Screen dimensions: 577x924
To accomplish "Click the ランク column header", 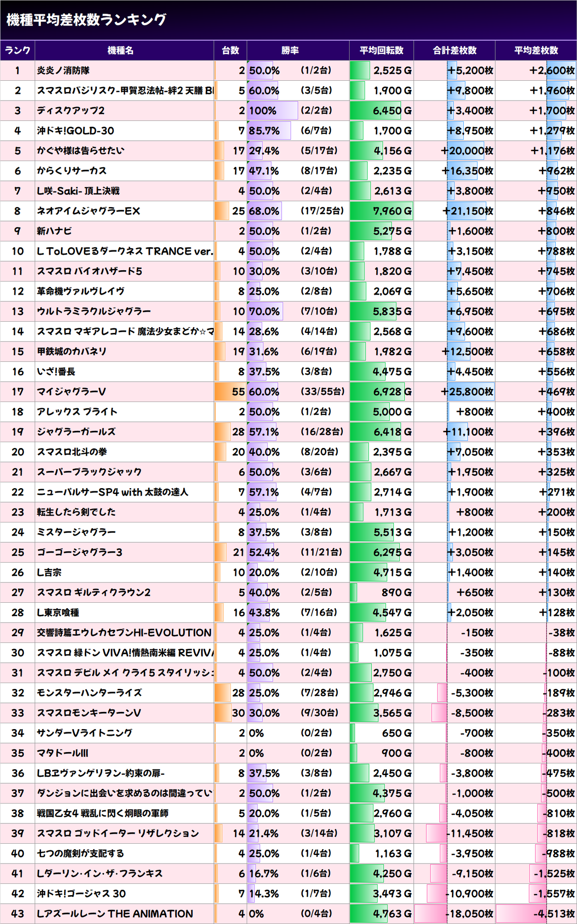I will (18, 51).
